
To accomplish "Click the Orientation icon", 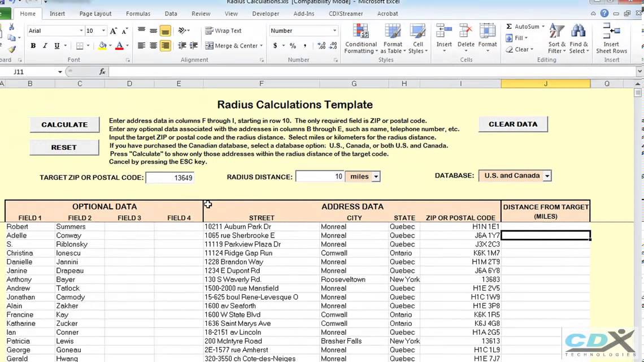I will (182, 31).
